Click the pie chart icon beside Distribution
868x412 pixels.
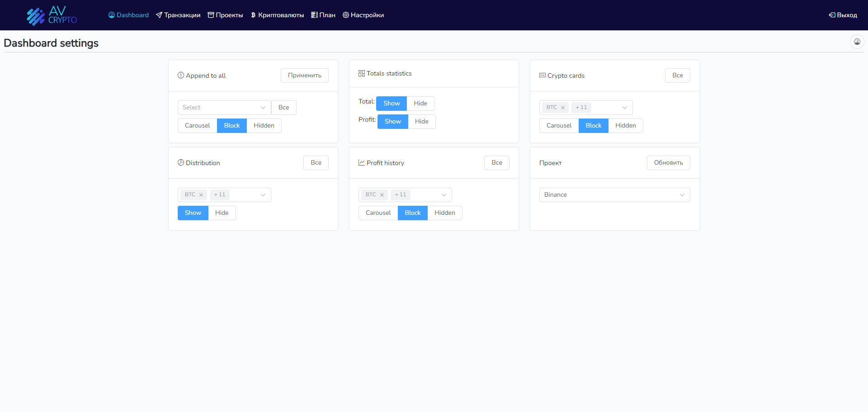click(181, 162)
